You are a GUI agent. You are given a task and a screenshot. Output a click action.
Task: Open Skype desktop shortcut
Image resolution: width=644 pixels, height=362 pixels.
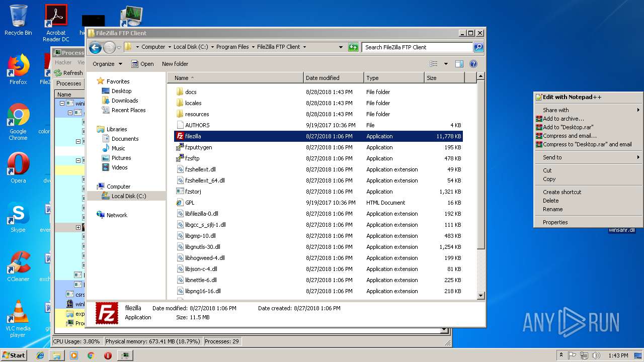18,217
